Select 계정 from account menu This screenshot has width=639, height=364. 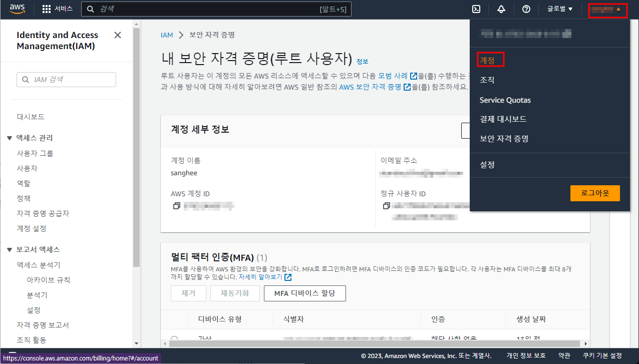pos(487,60)
